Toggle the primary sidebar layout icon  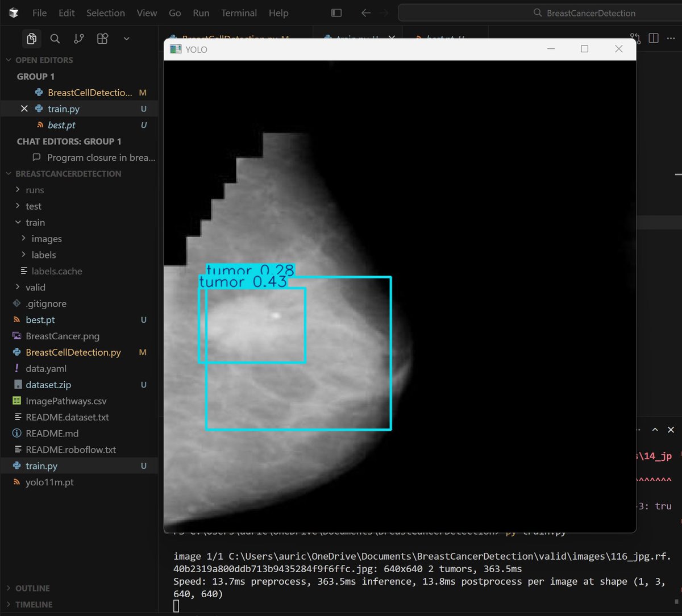[336, 13]
